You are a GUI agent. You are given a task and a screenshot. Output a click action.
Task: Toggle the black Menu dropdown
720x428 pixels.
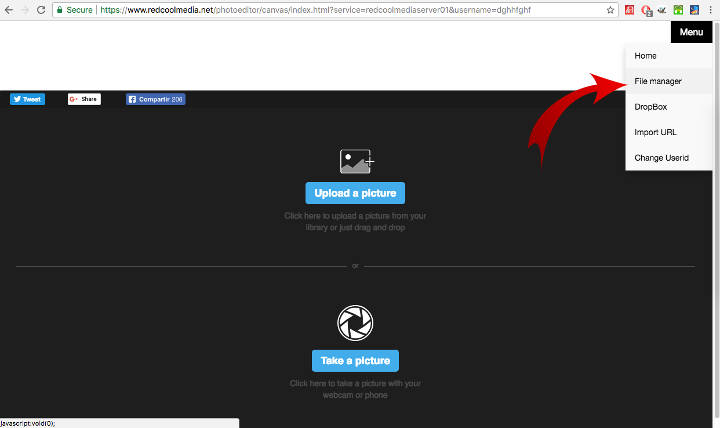[691, 32]
